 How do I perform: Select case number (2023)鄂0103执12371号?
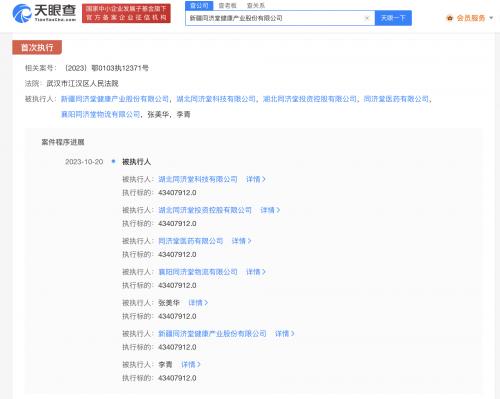click(x=106, y=68)
